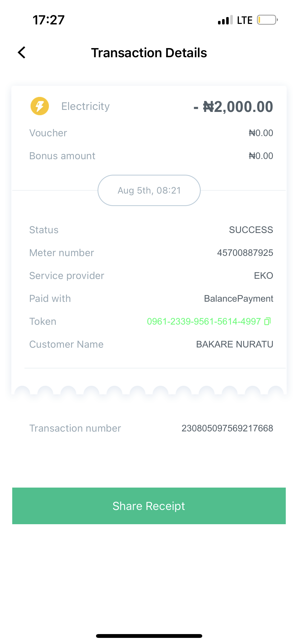The width and height of the screenshot is (298, 644).
Task: Tap the BalancePayment value
Action: (x=239, y=299)
